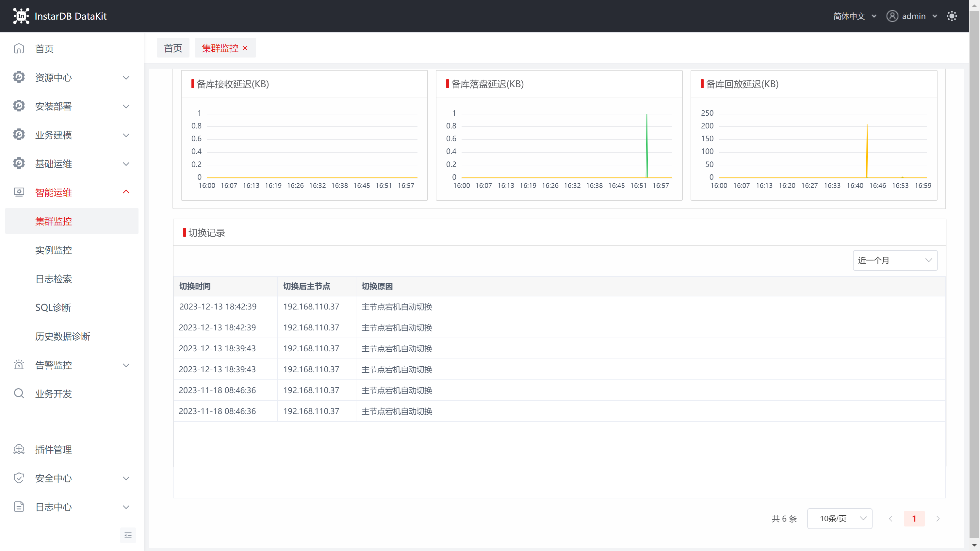This screenshot has height=551, width=980.
Task: Click the 业务开发 search icon
Action: click(19, 393)
